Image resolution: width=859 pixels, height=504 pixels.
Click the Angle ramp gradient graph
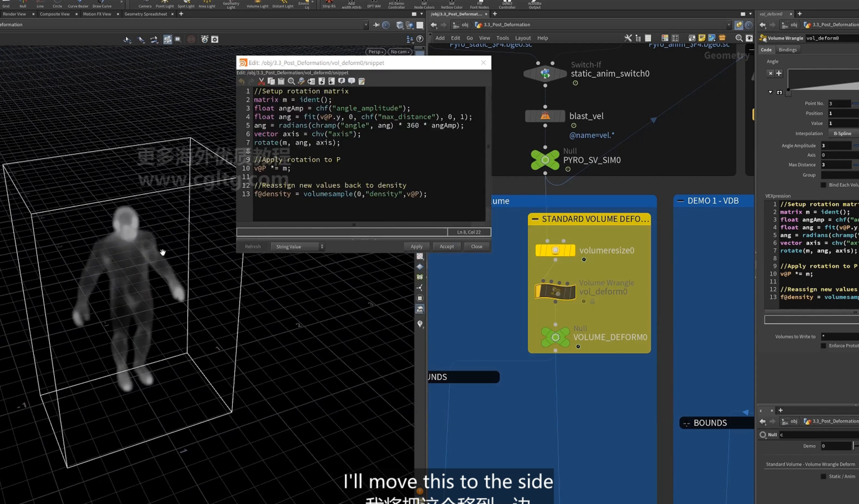coord(823,80)
